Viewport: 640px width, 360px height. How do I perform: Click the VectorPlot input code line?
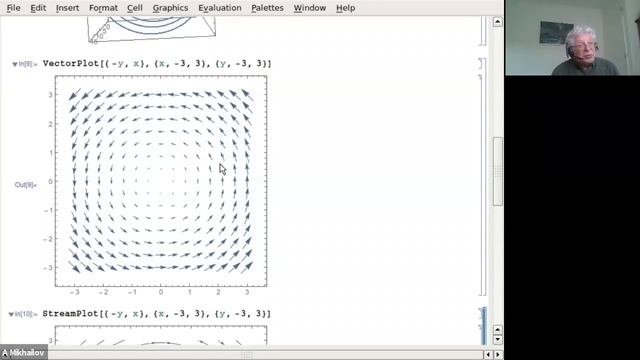tap(157, 64)
